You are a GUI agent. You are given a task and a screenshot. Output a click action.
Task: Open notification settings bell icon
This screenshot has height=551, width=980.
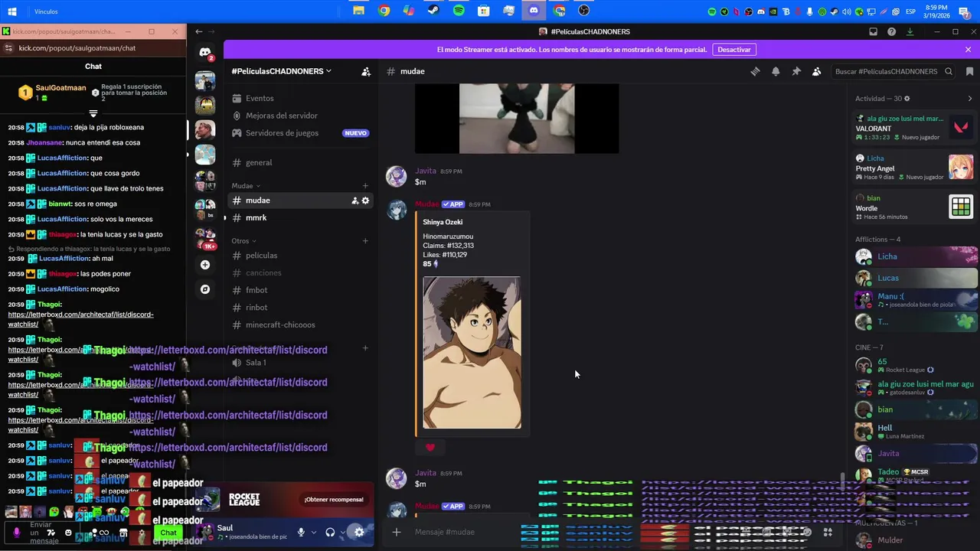coord(776,71)
